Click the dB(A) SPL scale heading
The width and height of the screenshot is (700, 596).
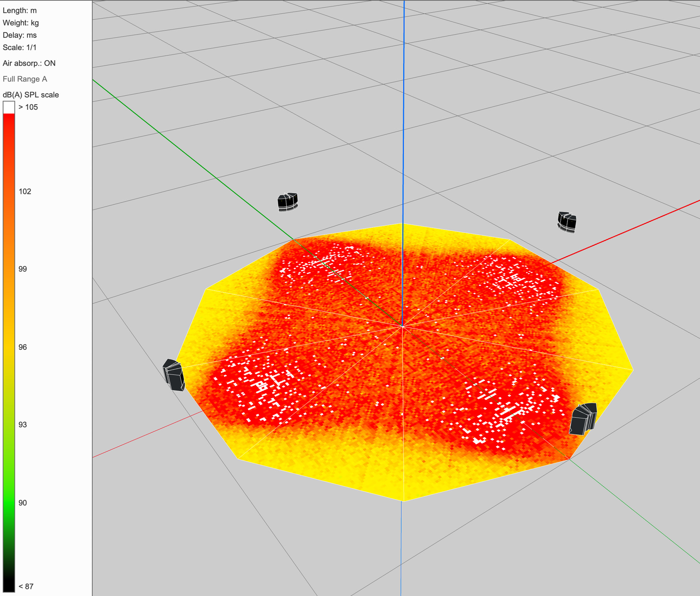pyautogui.click(x=31, y=95)
